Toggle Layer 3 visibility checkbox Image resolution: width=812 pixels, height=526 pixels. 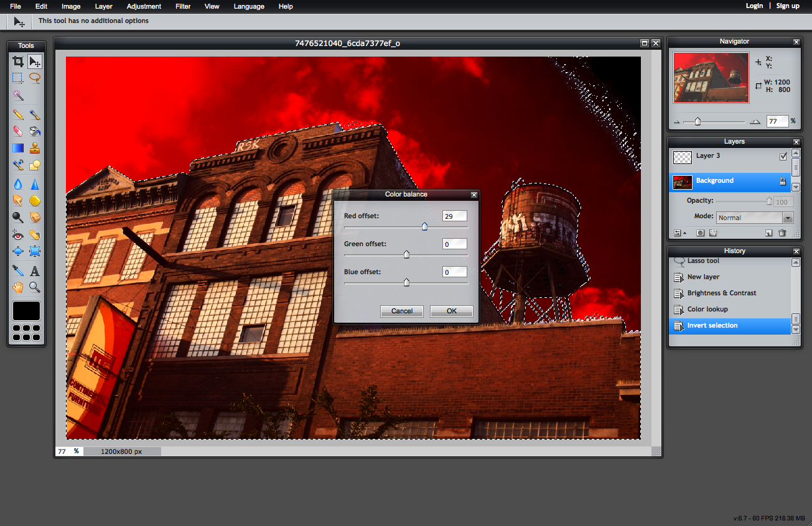(x=783, y=157)
